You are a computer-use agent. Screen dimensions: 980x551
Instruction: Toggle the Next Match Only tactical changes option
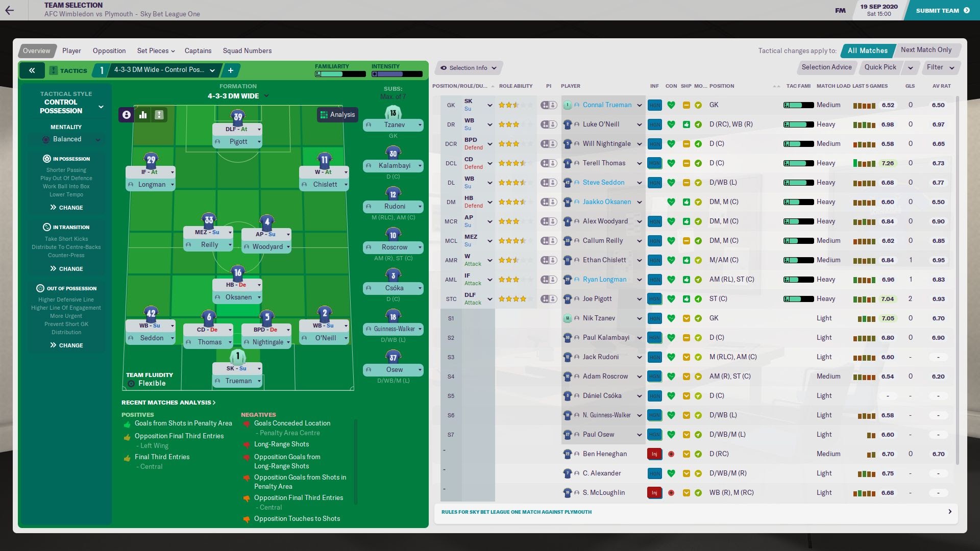click(x=925, y=50)
